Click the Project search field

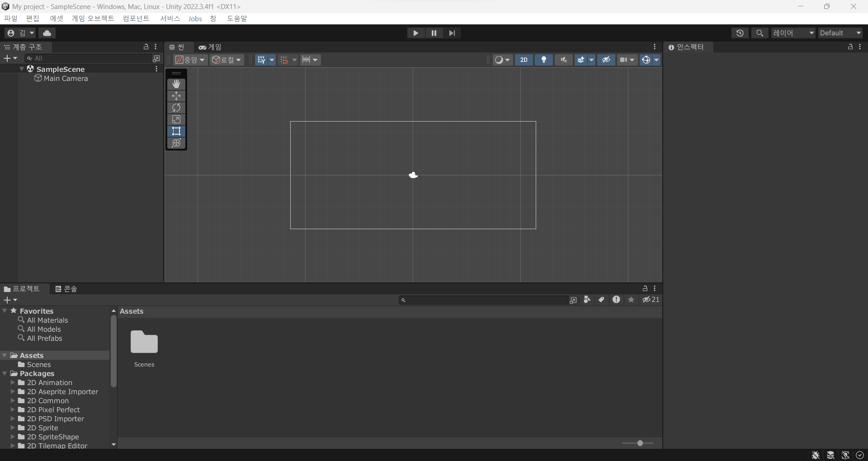tap(484, 300)
